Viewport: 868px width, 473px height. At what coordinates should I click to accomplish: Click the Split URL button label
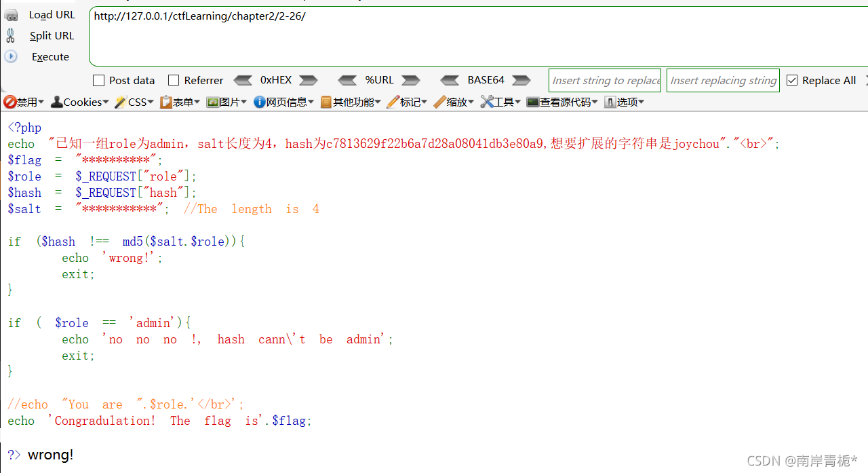pos(52,36)
